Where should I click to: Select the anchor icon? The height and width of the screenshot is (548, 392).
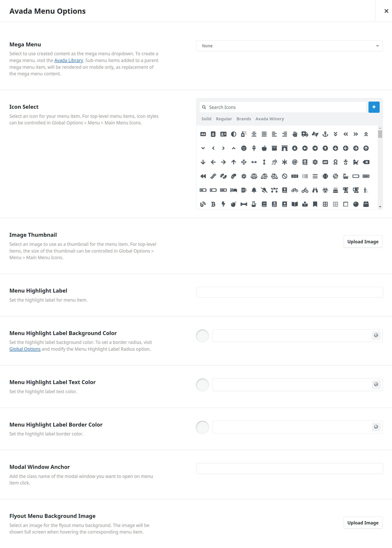[325, 134]
